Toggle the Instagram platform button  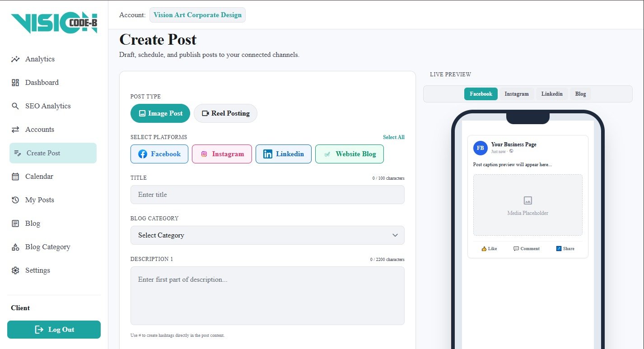tap(222, 154)
